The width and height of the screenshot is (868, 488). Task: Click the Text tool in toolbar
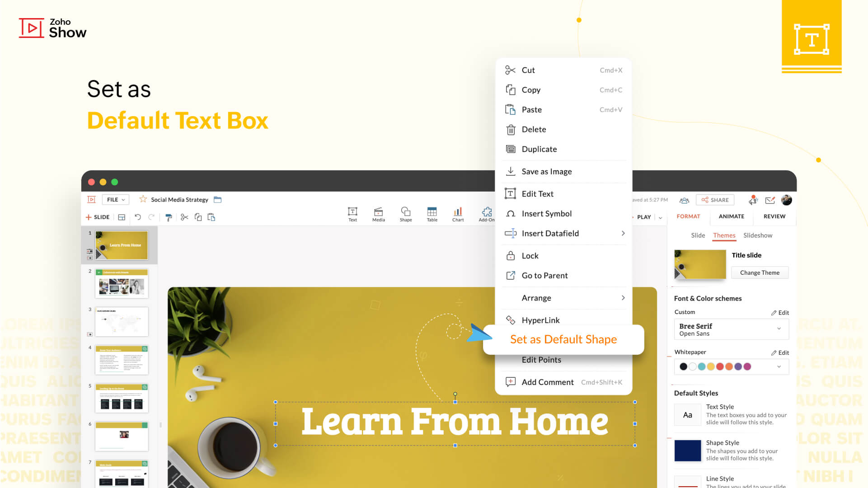click(x=352, y=214)
